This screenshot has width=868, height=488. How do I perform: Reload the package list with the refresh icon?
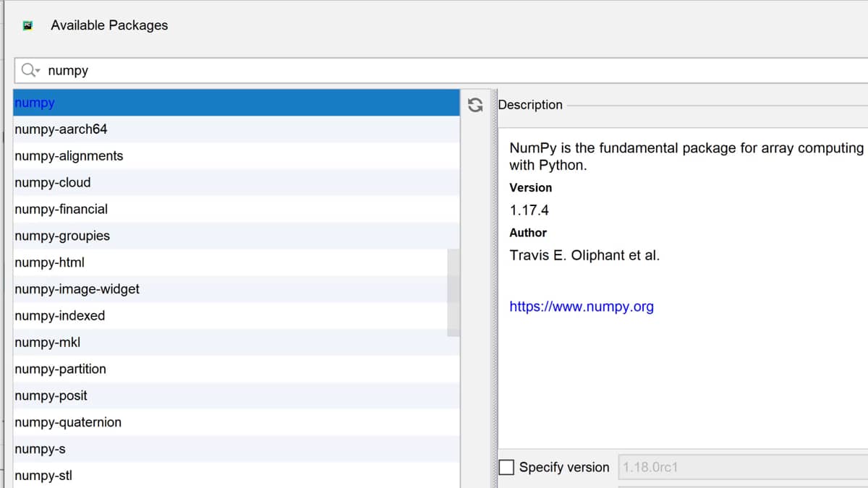475,105
